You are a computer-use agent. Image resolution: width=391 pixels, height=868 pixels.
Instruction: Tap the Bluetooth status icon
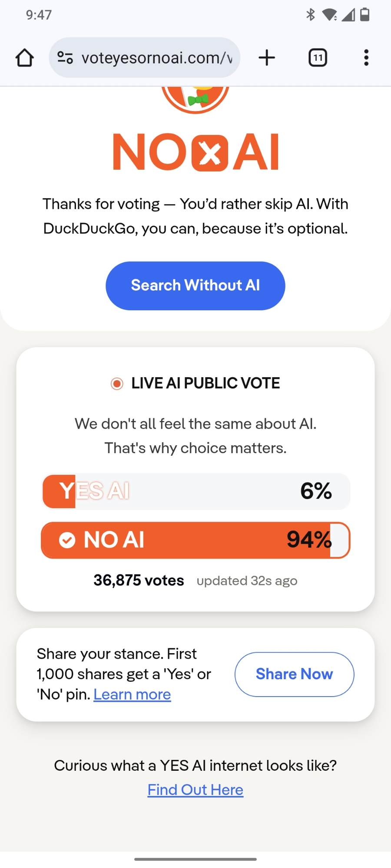[311, 15]
